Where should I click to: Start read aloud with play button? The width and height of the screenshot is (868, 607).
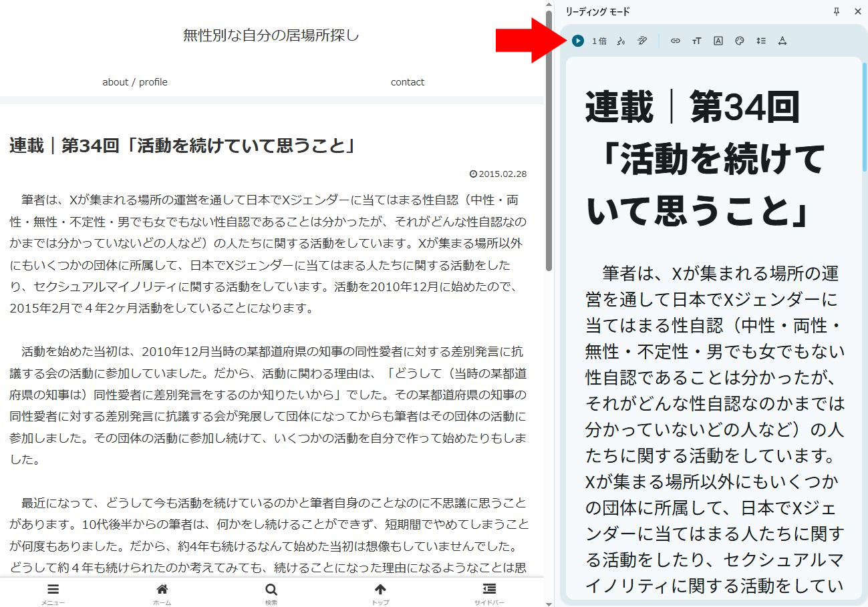coord(578,41)
